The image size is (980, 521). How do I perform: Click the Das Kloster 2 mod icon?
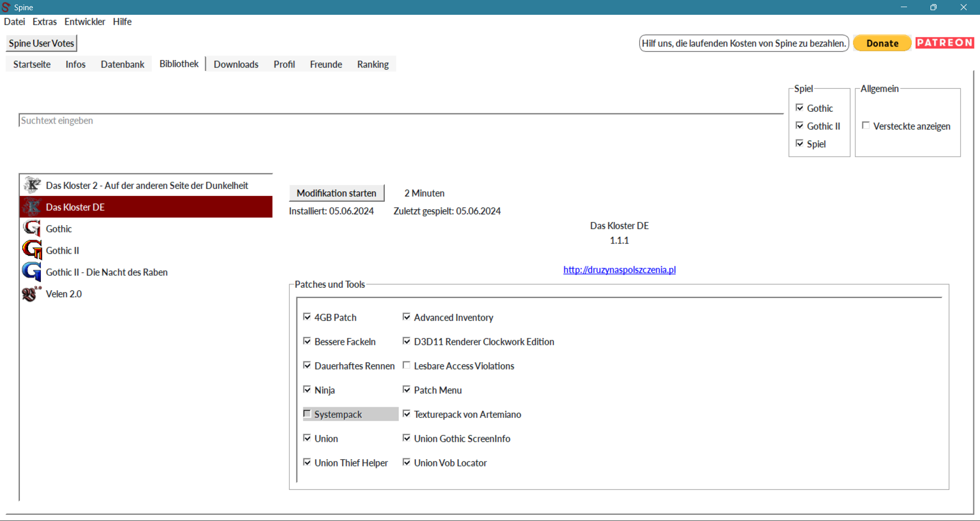(32, 185)
